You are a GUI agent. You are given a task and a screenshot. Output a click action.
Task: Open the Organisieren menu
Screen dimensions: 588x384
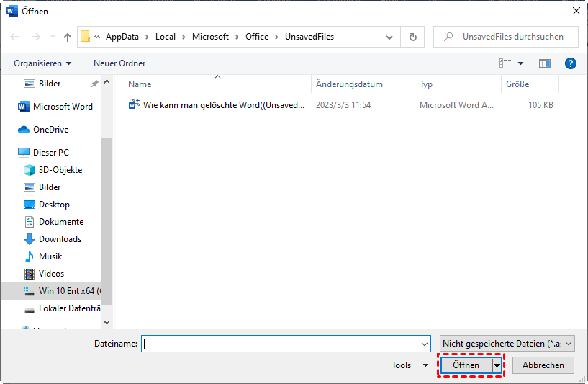tap(42, 63)
